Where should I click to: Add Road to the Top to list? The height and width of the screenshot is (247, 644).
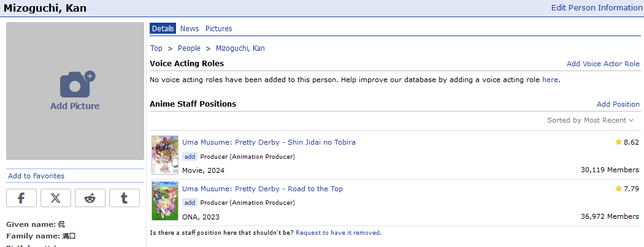[x=190, y=203]
